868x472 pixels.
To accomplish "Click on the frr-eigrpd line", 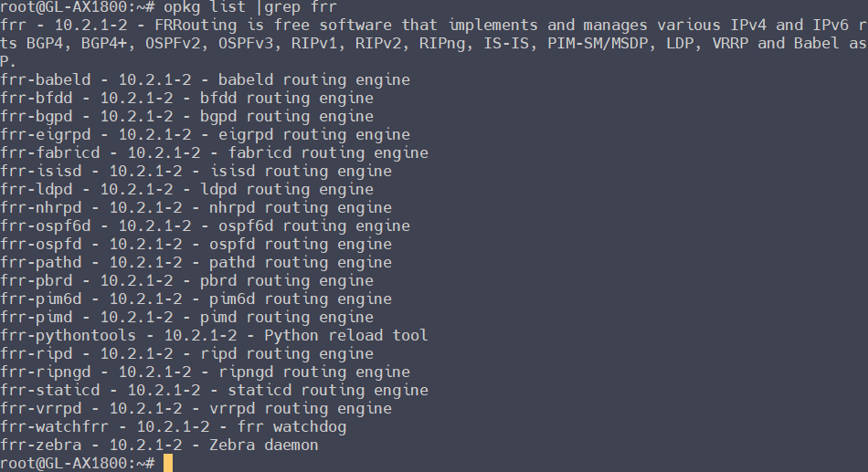I will pyautogui.click(x=205, y=135).
